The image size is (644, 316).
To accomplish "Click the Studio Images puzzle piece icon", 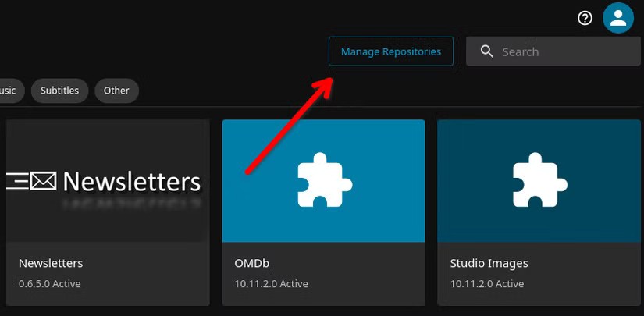I will pyautogui.click(x=538, y=180).
